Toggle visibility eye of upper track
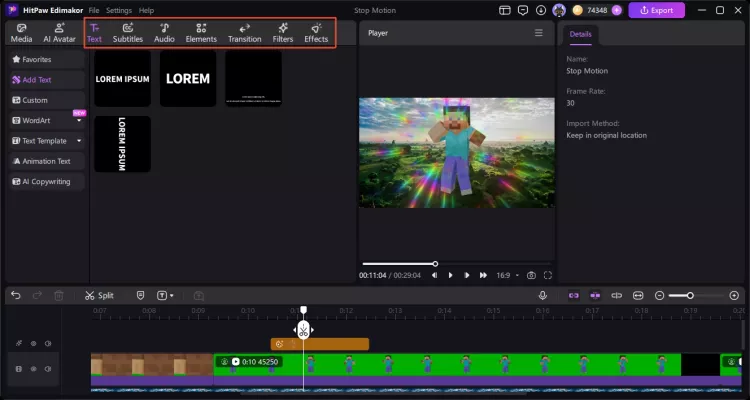750x400 pixels. click(33, 344)
